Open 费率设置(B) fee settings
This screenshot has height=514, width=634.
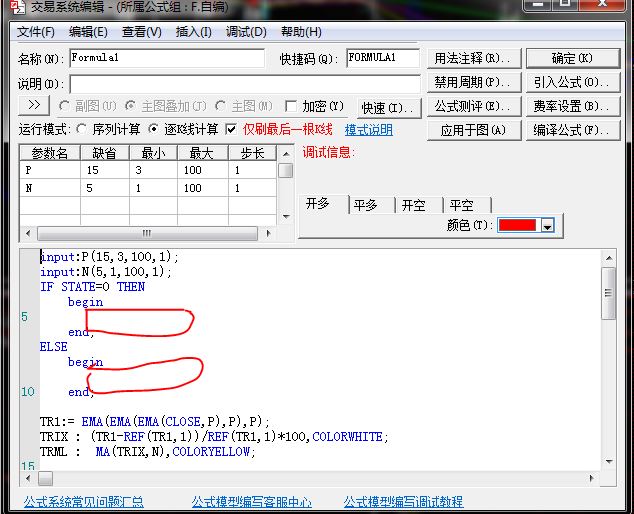573,106
